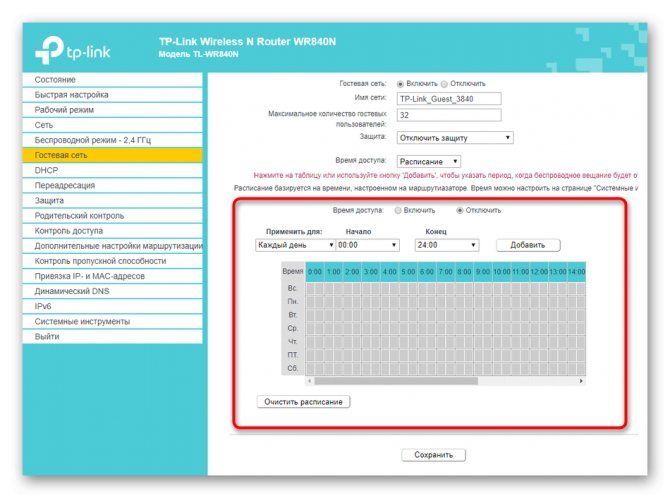Select Включить radio under Время доступа
The height and width of the screenshot is (498, 670).
398,210
